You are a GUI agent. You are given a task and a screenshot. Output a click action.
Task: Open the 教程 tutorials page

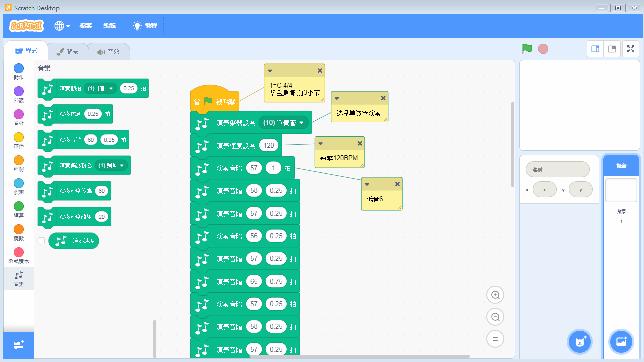pyautogui.click(x=145, y=25)
